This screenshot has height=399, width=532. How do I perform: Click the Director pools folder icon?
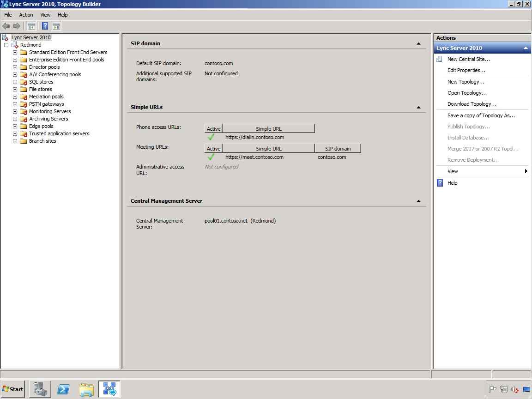[x=24, y=67]
